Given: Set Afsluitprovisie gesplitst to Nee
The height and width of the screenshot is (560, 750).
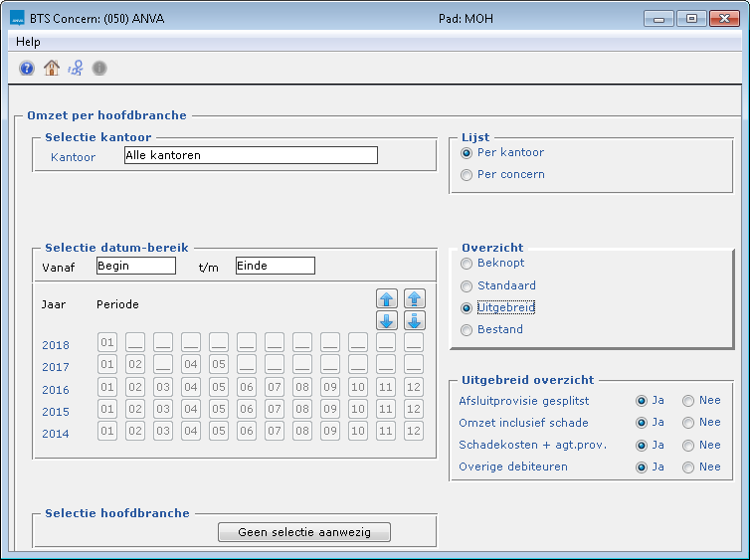Looking at the screenshot, I should coord(688,401).
